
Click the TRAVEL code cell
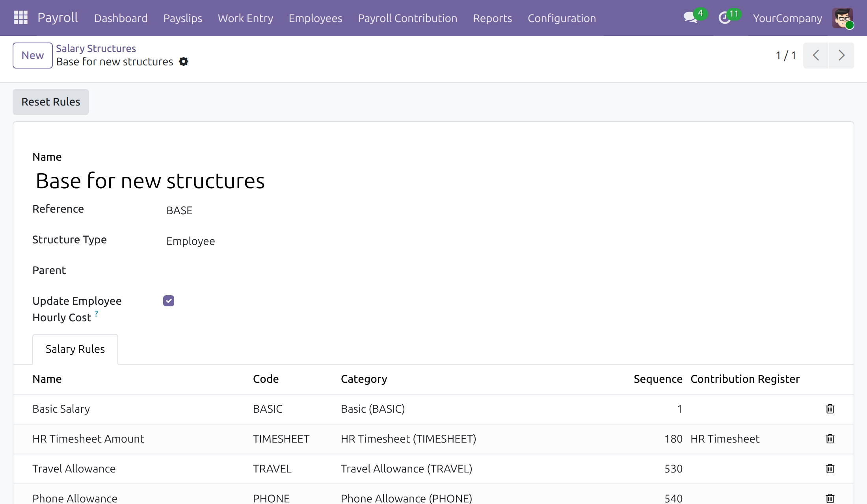point(272,469)
